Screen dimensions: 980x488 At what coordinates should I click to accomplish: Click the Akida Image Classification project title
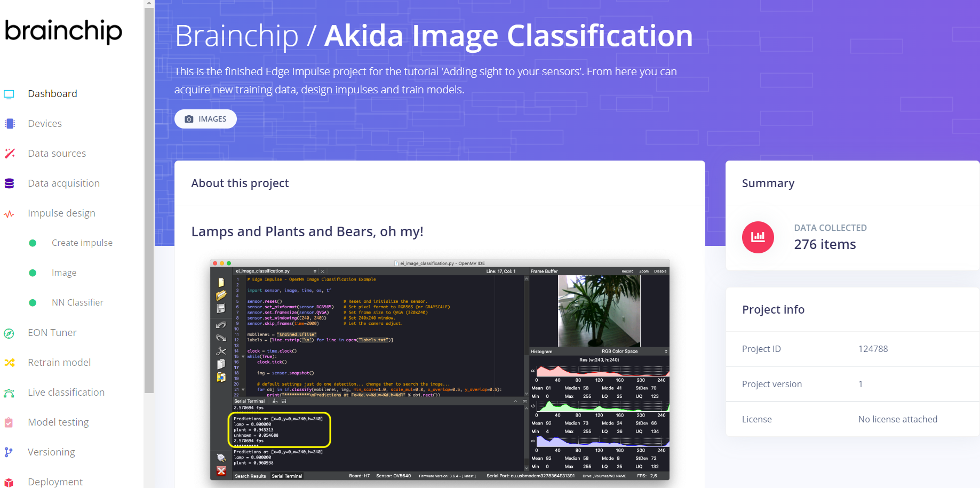pos(508,36)
